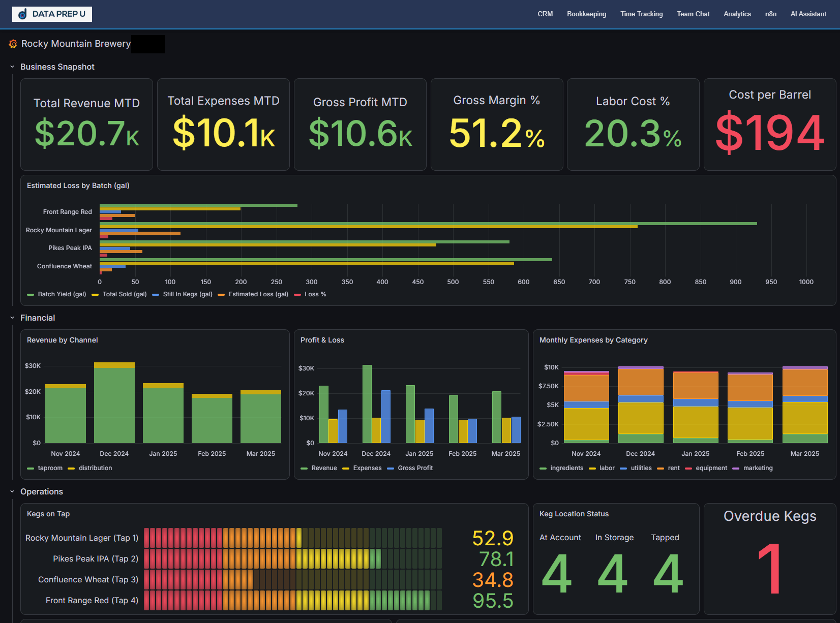Toggle Gross Profit legend item
This screenshot has height=623, width=840.
(x=415, y=468)
